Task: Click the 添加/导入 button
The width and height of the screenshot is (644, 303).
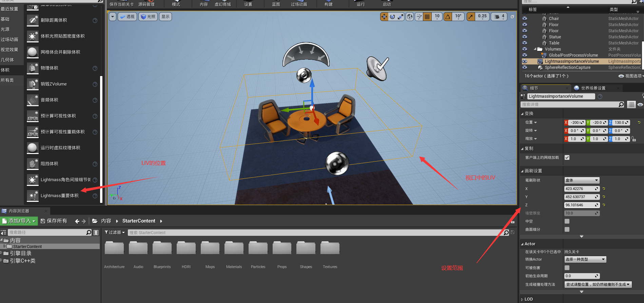Action: 19,221
